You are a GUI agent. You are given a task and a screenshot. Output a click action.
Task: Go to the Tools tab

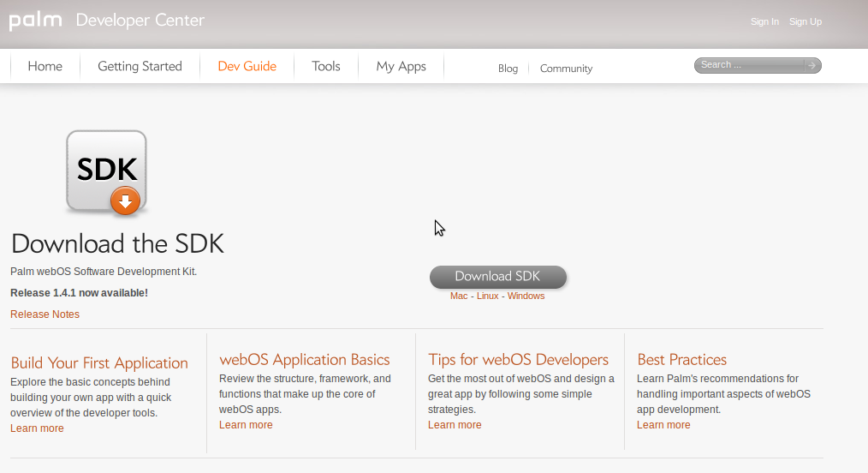325,67
